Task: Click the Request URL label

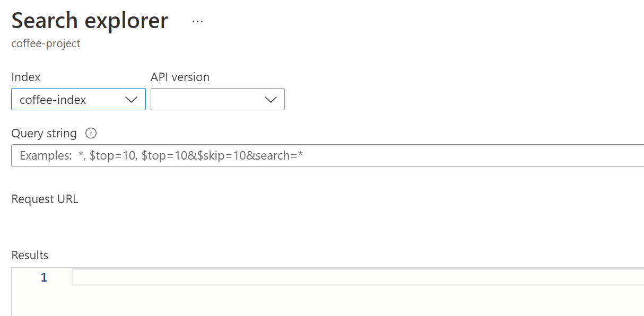Action: coord(45,199)
